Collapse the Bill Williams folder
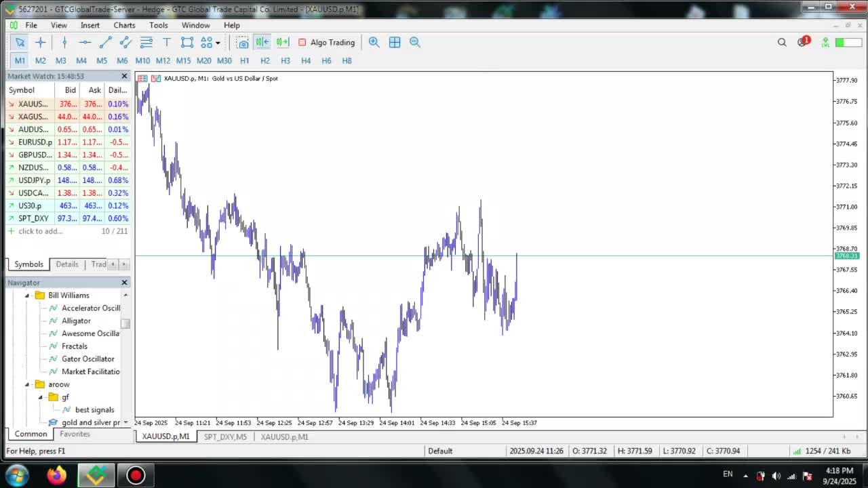The width and height of the screenshot is (868, 488). pos(27,296)
